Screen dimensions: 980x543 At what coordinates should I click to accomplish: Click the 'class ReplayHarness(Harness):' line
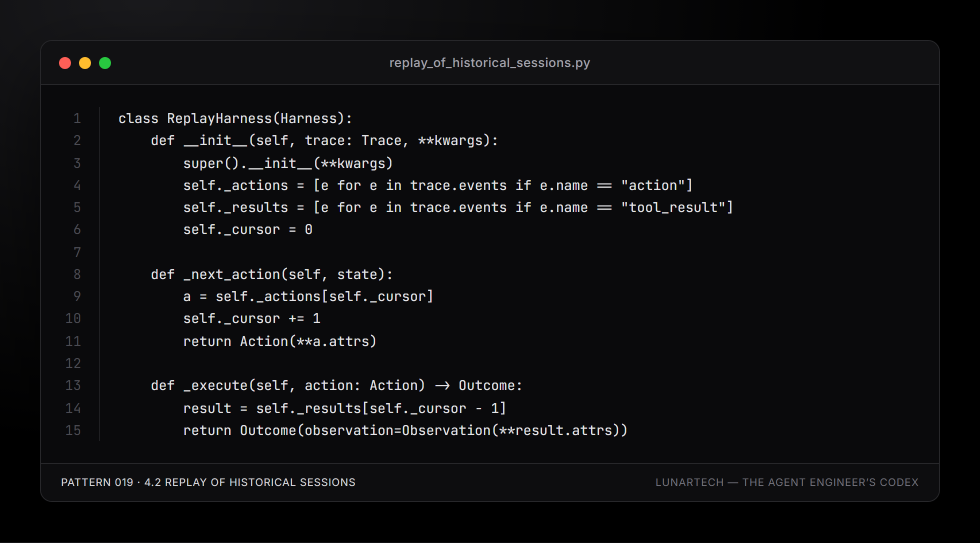[235, 118]
